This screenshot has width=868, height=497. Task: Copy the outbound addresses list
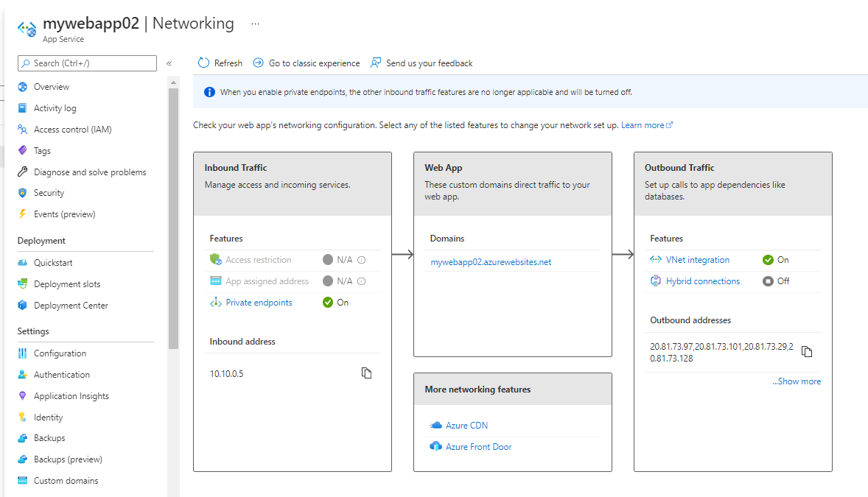point(807,352)
